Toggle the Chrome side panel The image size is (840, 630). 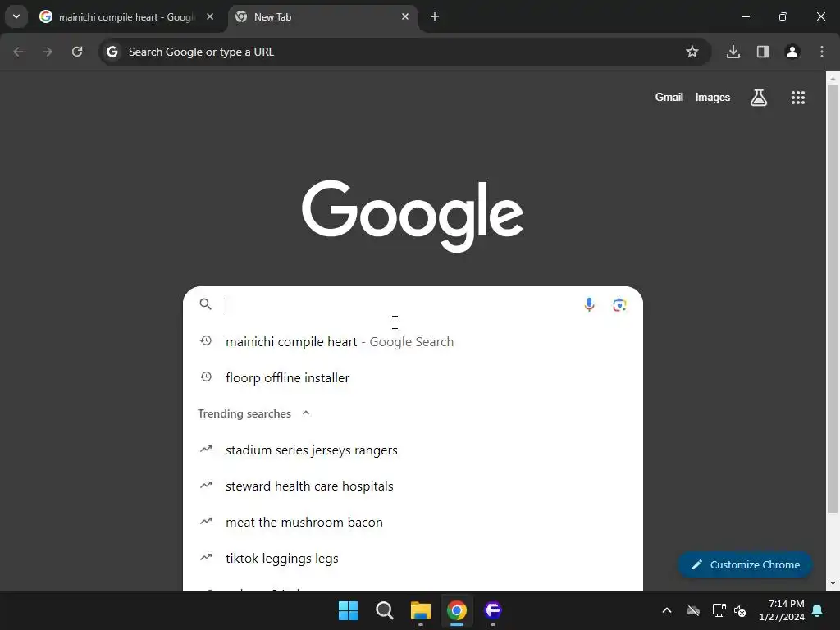tap(763, 52)
